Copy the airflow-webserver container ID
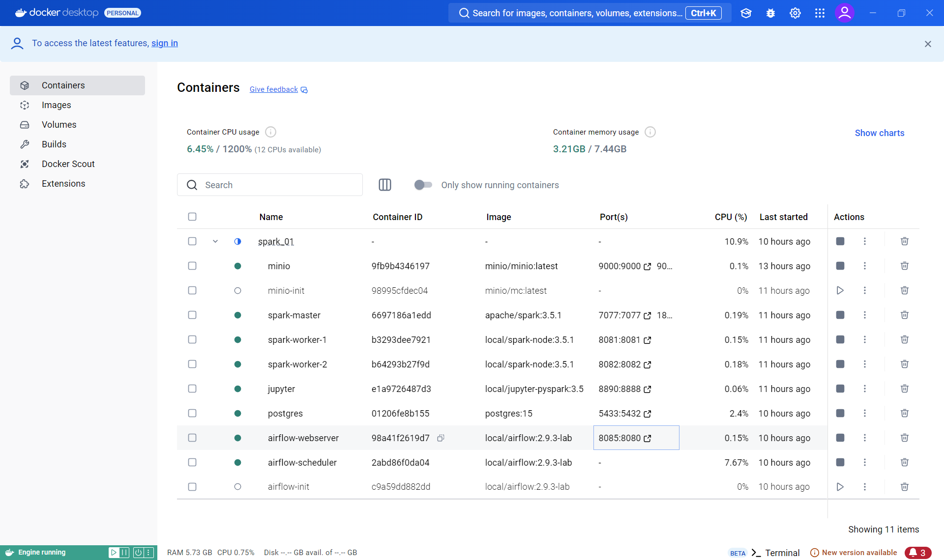 (x=441, y=438)
